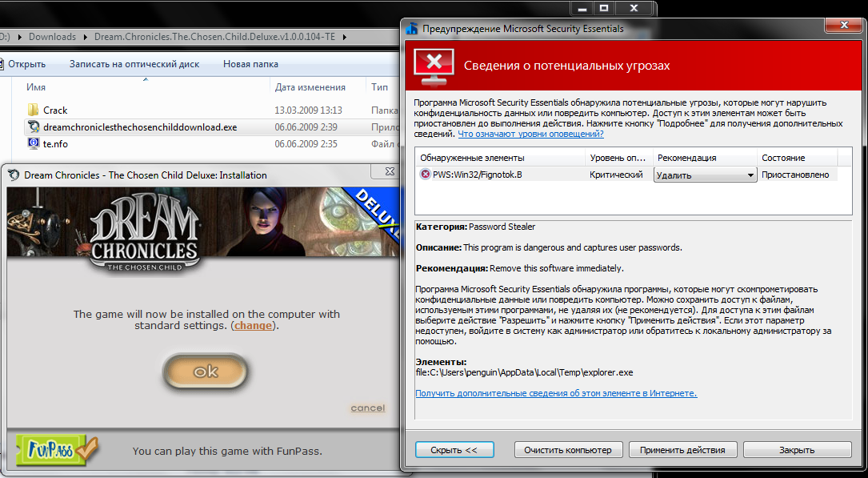Click the Уровень оп... column header
868x478 pixels.
click(x=618, y=158)
